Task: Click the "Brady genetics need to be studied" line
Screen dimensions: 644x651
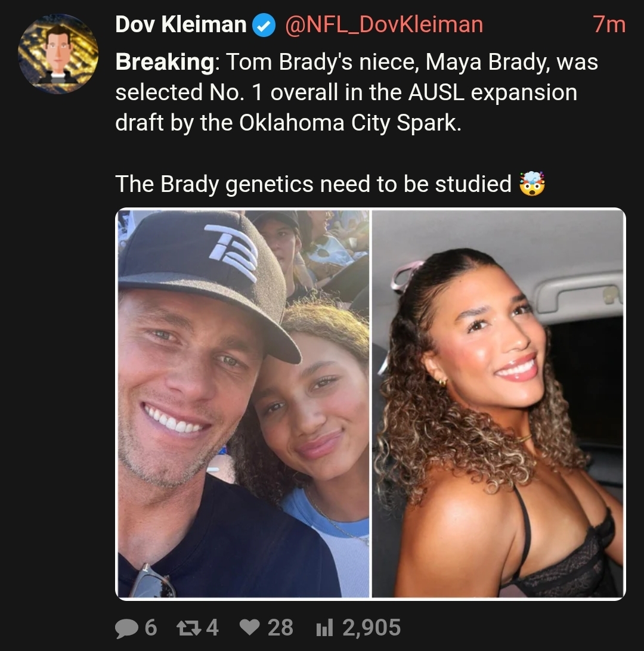Action: pos(314,184)
